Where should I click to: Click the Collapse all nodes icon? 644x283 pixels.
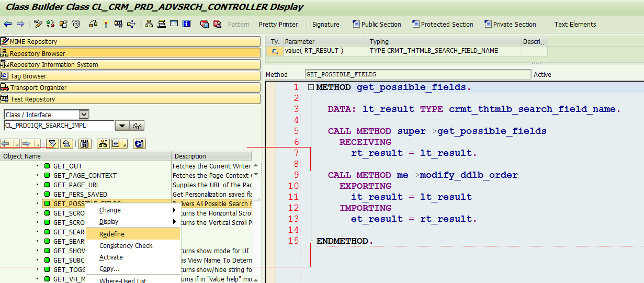[66, 143]
